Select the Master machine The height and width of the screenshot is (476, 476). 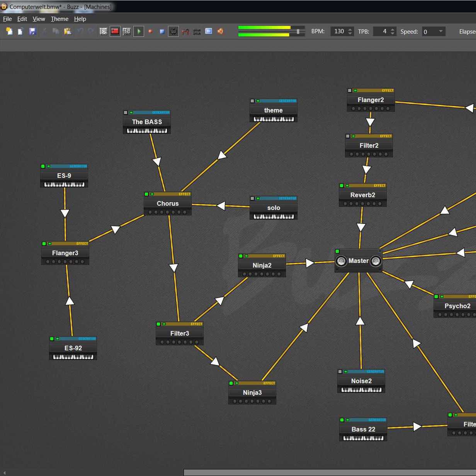tap(359, 261)
